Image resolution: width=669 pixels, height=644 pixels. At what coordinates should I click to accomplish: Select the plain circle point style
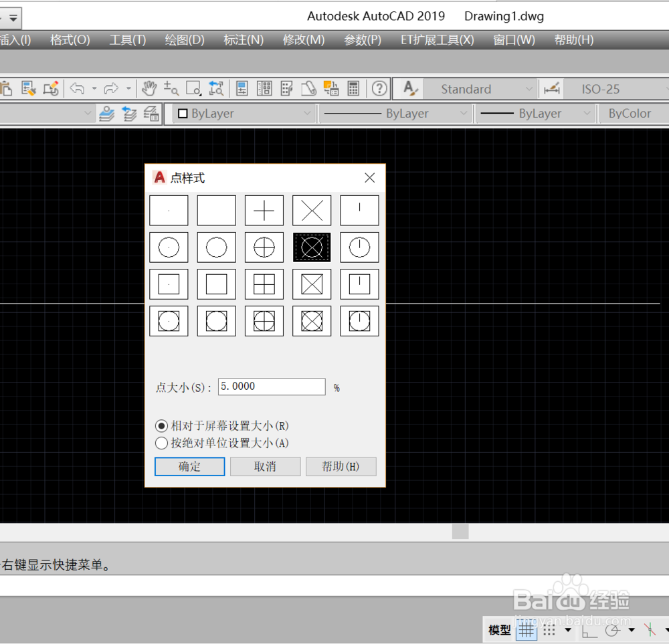pos(216,247)
